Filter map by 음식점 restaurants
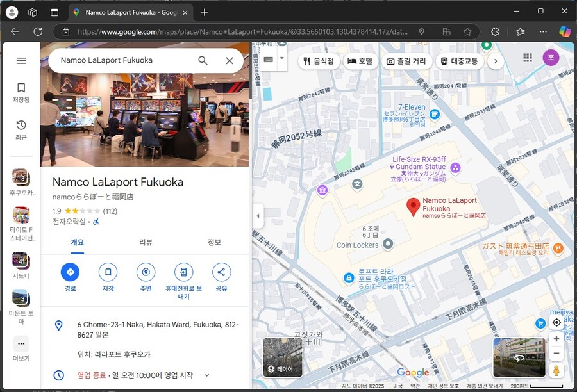Image resolution: width=577 pixels, height=392 pixels. point(319,61)
